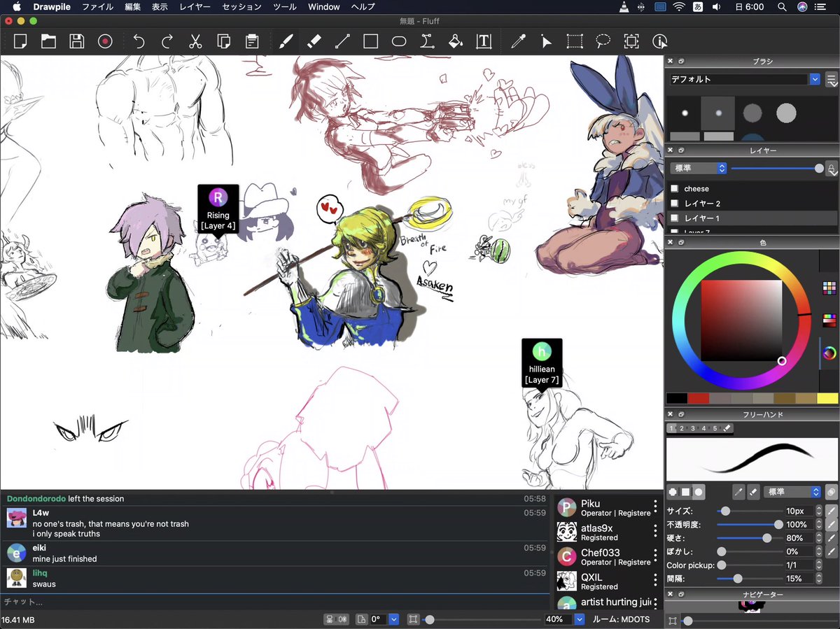
Task: Select brush slot 2
Action: (x=682, y=428)
